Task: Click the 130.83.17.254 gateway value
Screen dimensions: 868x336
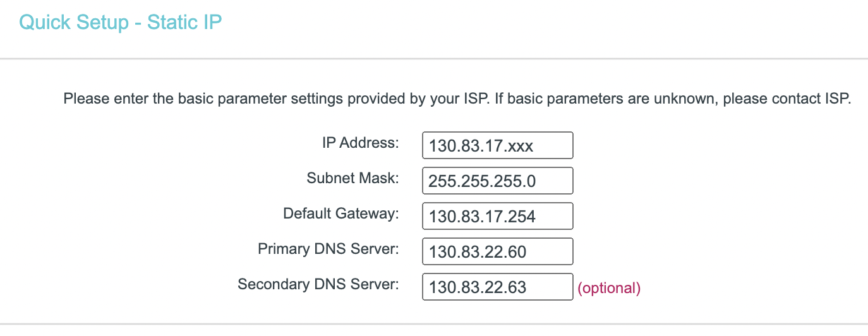Action: click(482, 217)
